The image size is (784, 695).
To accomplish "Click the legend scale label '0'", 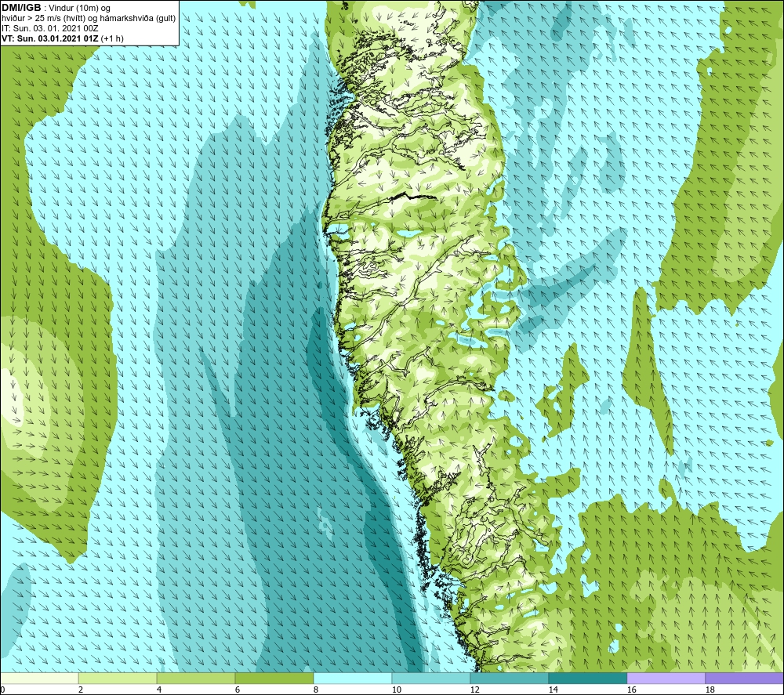I will [2, 690].
